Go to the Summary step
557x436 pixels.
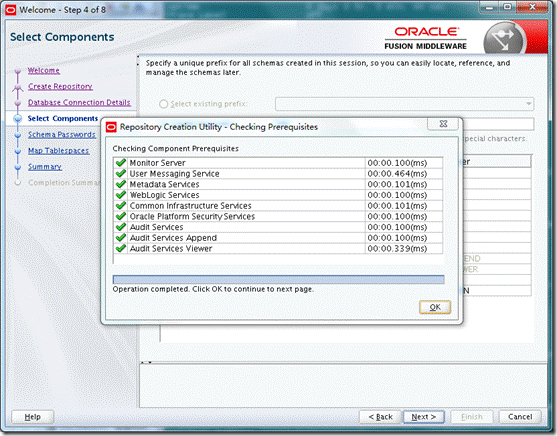click(x=45, y=166)
